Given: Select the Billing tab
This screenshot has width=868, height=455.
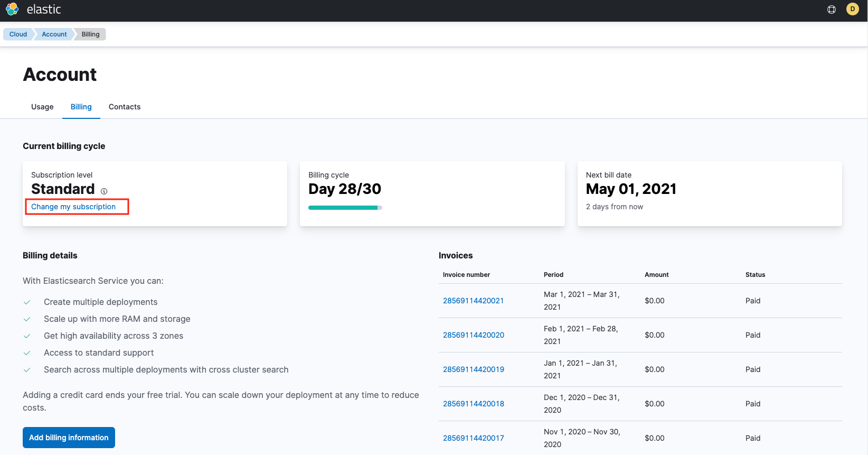Looking at the screenshot, I should click(x=81, y=107).
